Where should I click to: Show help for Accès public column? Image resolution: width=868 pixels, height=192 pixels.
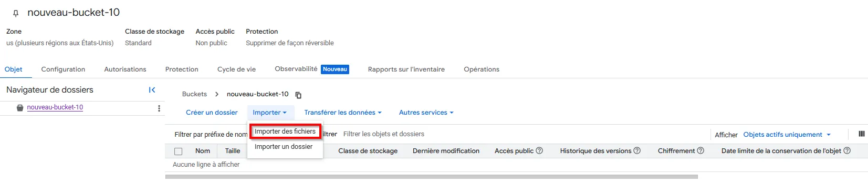[x=539, y=151]
